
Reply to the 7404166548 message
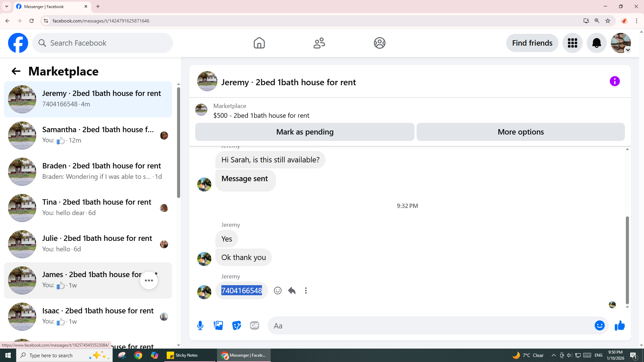292,291
